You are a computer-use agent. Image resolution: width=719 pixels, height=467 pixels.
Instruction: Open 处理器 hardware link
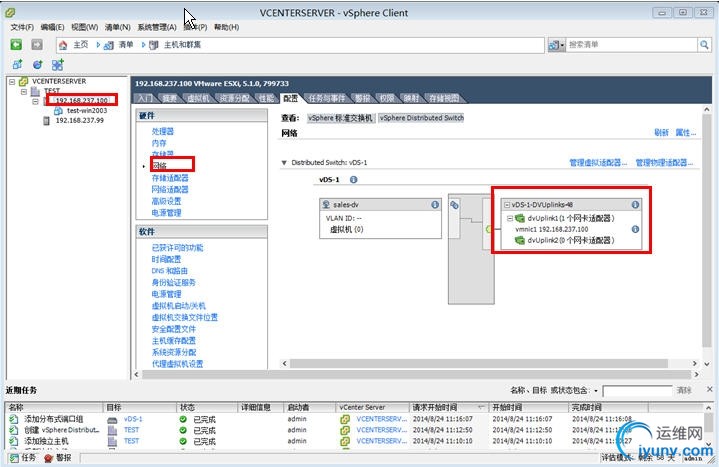pos(163,131)
